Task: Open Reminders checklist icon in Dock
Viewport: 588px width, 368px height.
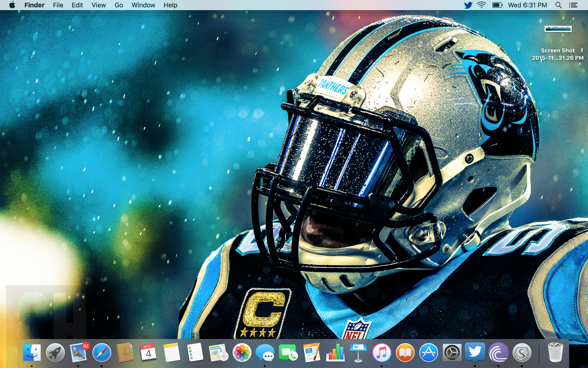Action: click(195, 352)
